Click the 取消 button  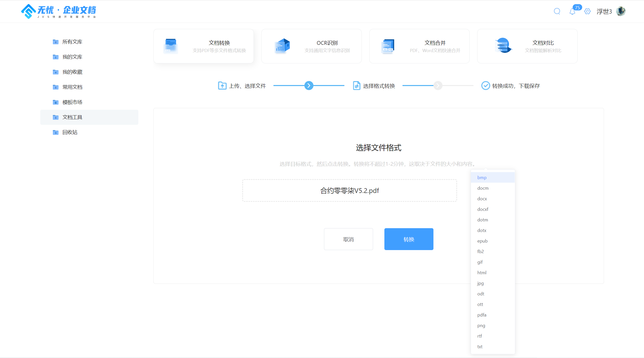pyautogui.click(x=348, y=239)
